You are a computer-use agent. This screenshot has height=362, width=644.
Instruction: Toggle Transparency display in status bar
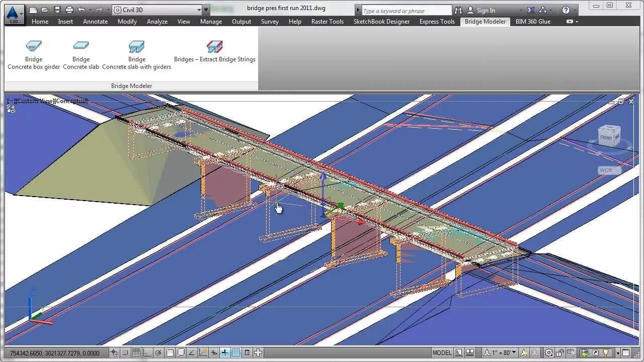point(236,353)
